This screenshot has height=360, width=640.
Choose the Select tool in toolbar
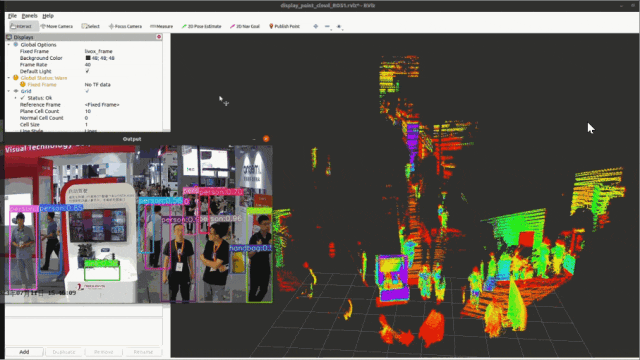point(91,26)
